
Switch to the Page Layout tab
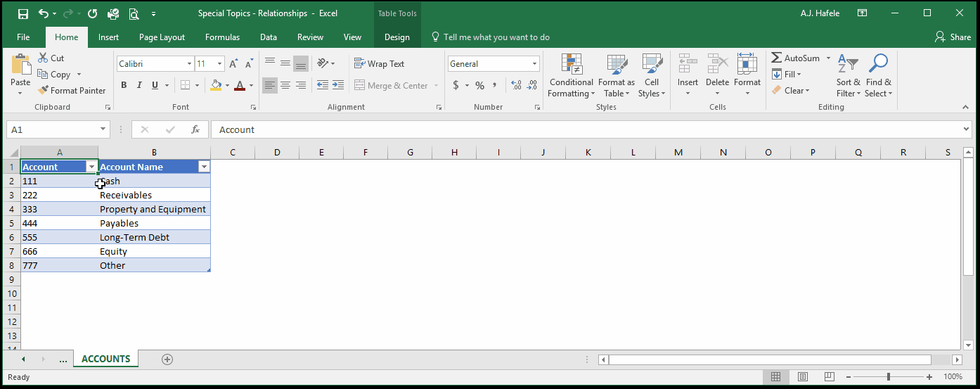[x=162, y=37]
